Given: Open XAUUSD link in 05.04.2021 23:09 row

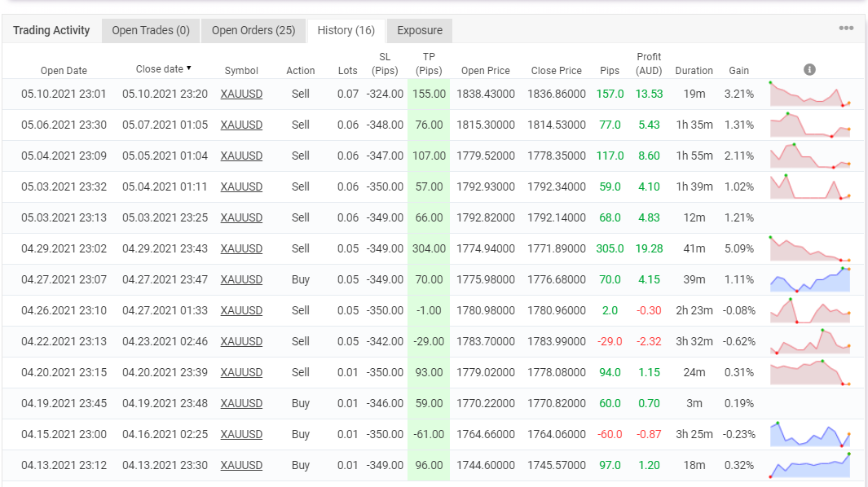Looking at the screenshot, I should [241, 156].
